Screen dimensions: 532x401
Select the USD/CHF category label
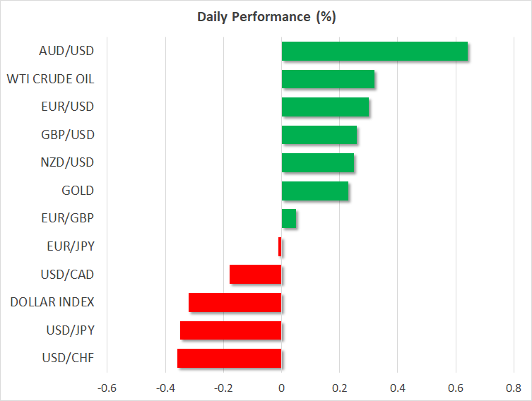click(68, 358)
